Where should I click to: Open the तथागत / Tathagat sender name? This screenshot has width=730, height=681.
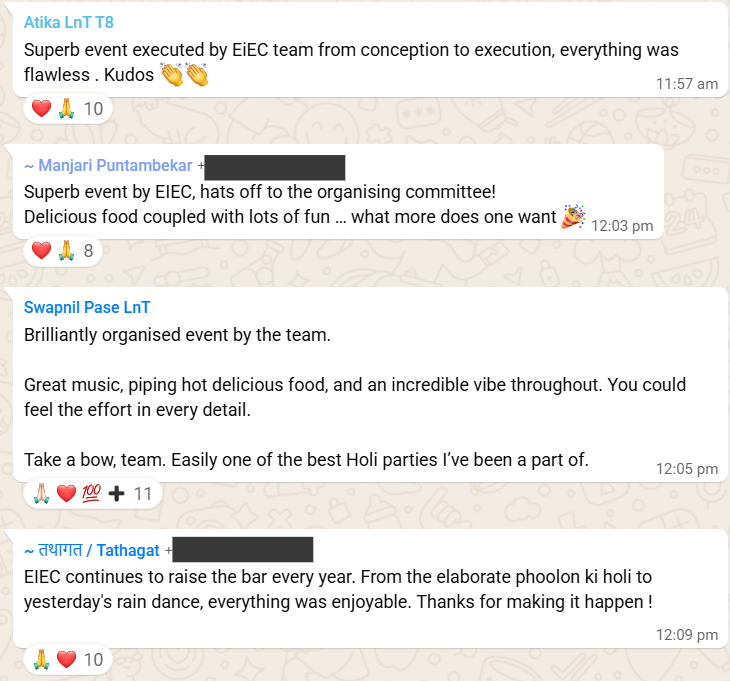91,550
